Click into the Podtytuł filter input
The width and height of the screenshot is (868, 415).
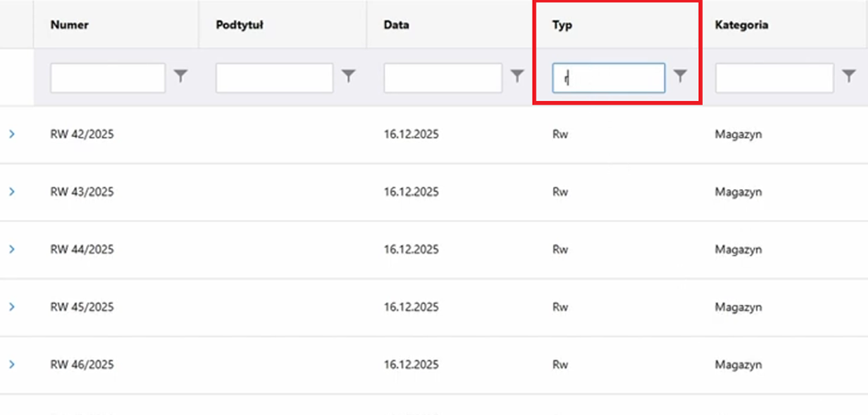274,78
